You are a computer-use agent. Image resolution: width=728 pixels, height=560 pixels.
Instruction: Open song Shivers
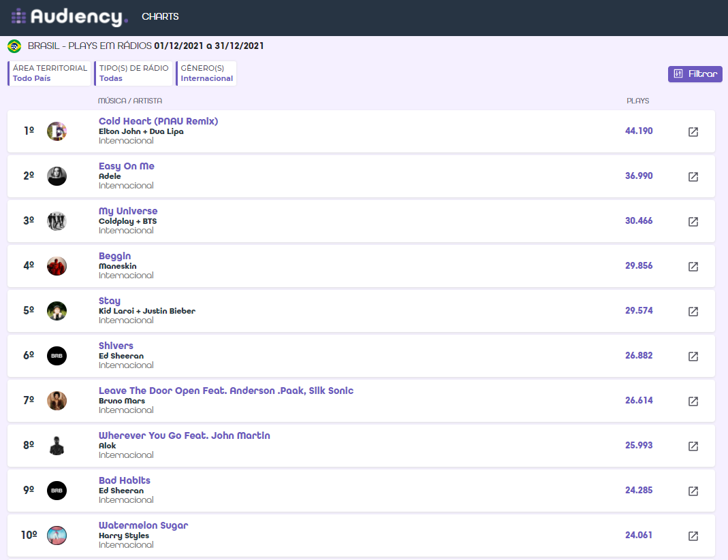click(x=116, y=346)
